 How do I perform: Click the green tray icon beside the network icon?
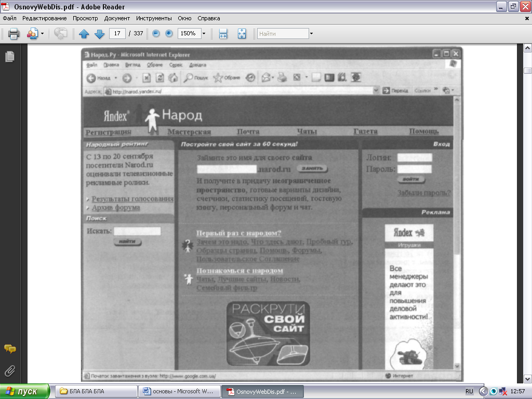(494, 392)
